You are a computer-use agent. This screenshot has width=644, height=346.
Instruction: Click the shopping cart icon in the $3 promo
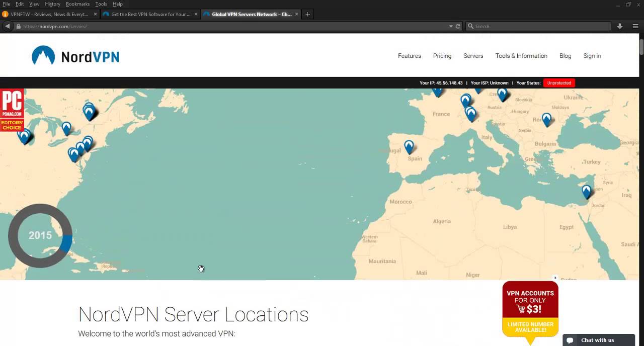[x=520, y=309]
